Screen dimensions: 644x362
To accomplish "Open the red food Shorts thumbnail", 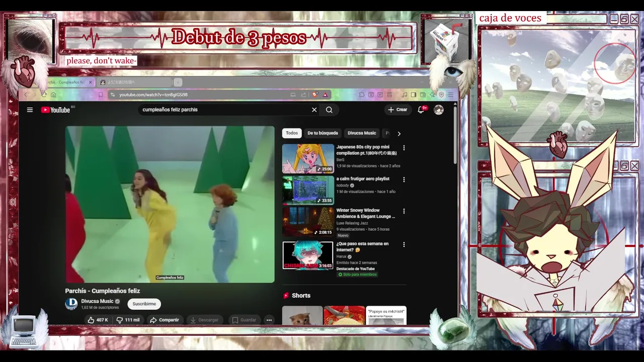I will (x=344, y=316).
